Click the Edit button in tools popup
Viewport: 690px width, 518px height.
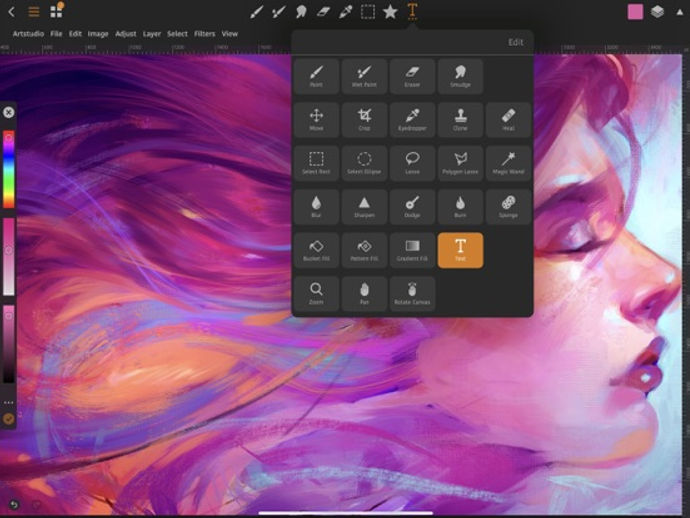pos(515,42)
